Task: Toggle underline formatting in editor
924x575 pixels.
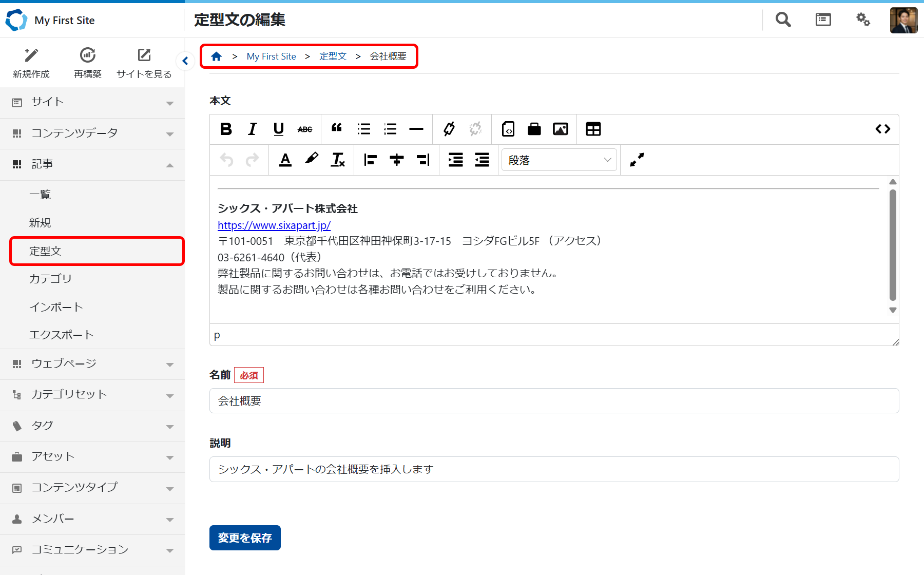Action: tap(278, 129)
